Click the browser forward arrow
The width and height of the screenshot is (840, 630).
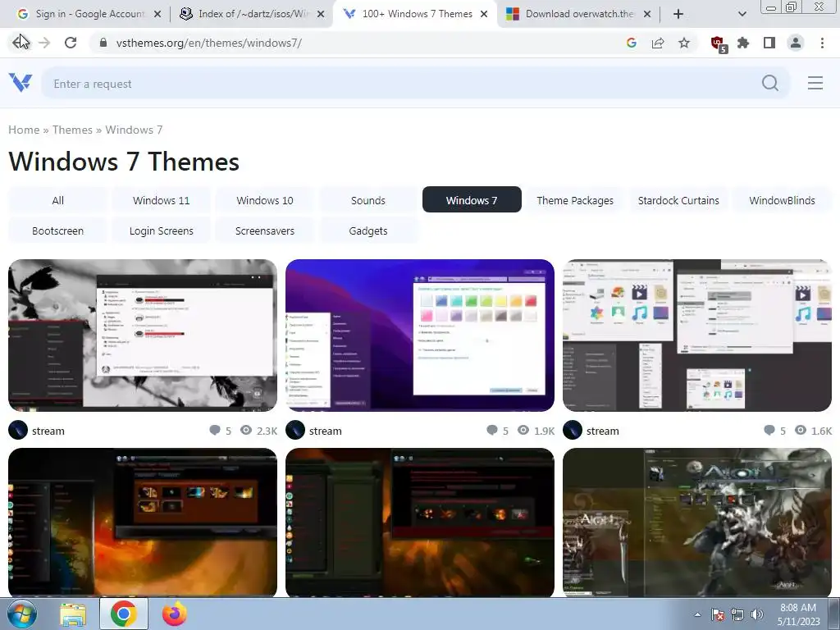coord(44,43)
